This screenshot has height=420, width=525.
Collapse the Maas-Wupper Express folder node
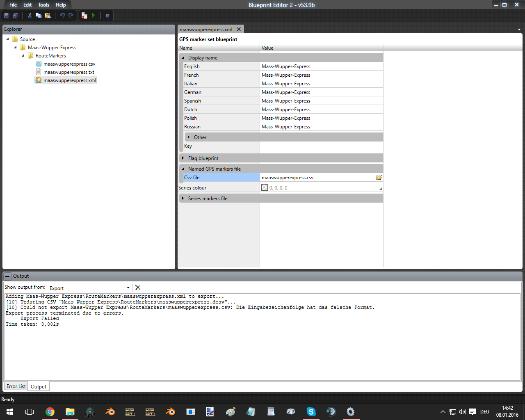[15, 48]
